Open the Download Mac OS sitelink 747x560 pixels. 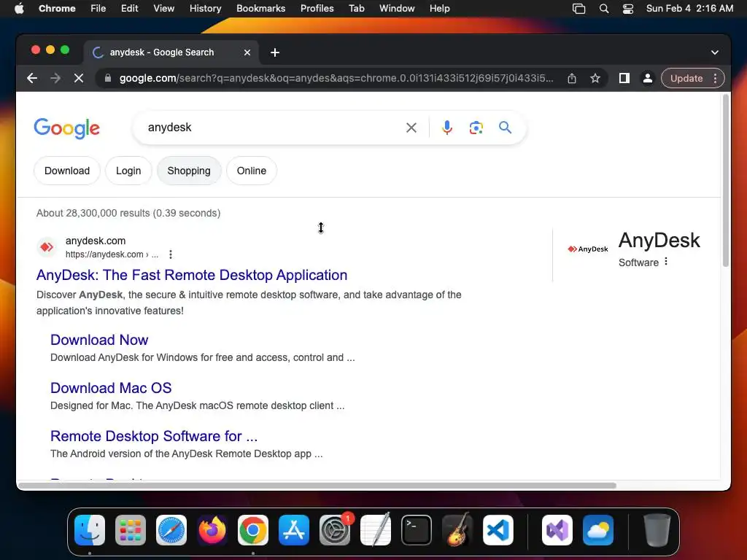pos(111,388)
